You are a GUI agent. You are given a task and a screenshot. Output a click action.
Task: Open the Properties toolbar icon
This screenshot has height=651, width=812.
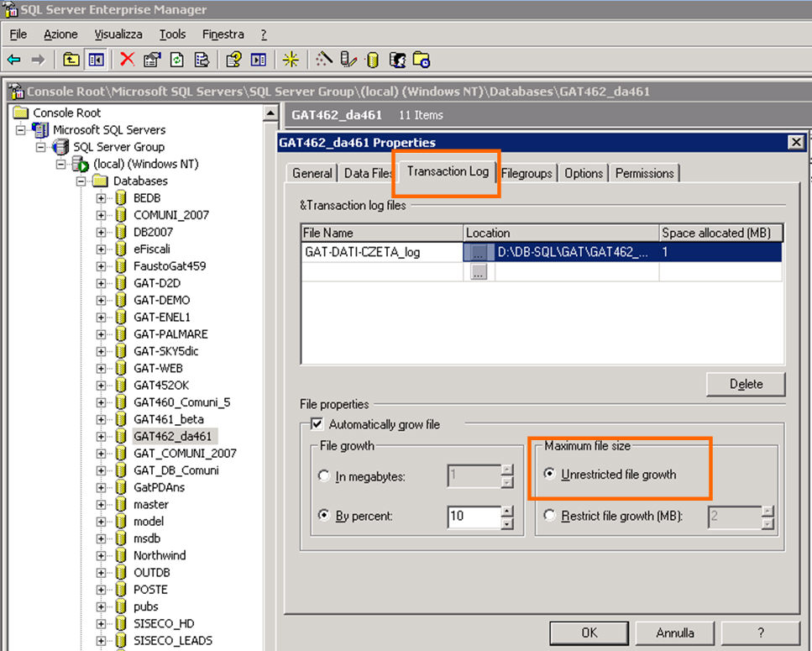click(x=152, y=60)
